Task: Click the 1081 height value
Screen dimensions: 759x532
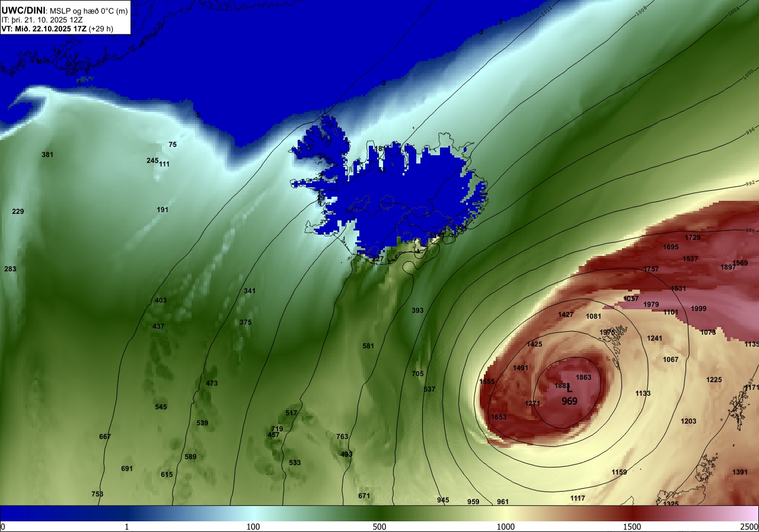Action: (x=594, y=316)
